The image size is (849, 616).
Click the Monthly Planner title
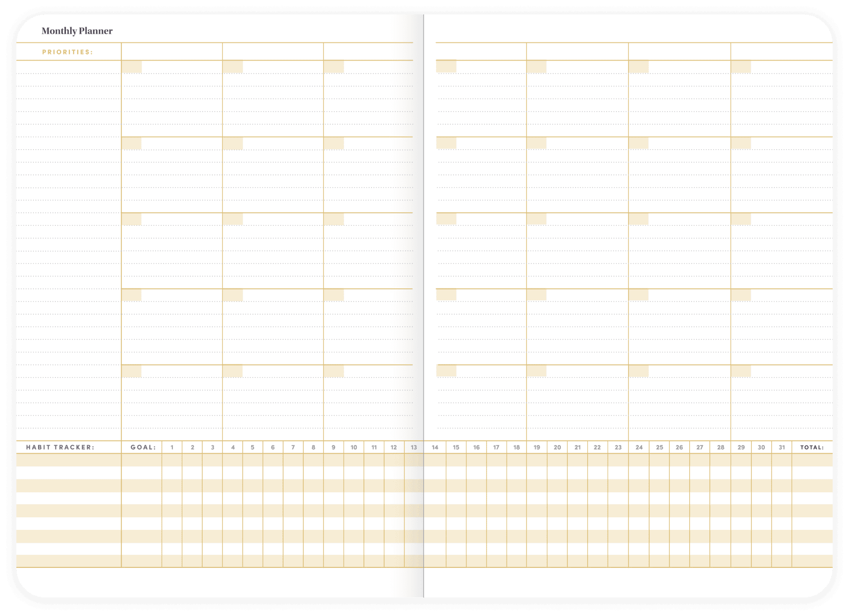[77, 31]
